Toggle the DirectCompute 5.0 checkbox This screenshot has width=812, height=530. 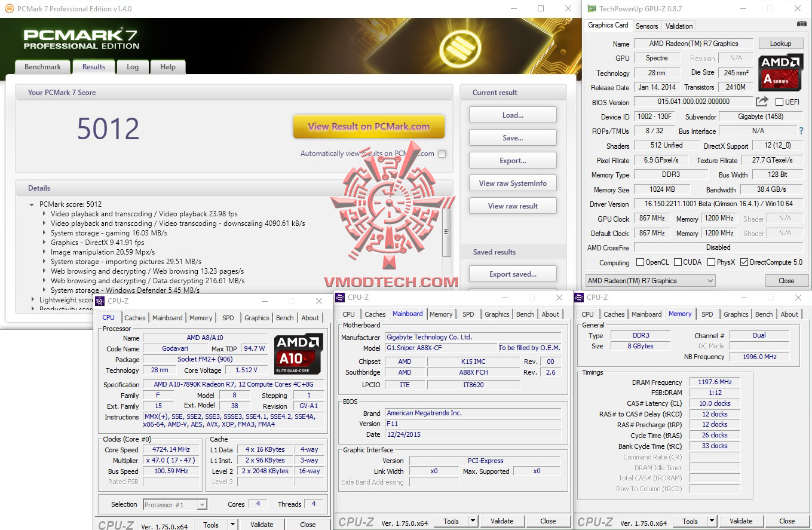click(x=744, y=262)
